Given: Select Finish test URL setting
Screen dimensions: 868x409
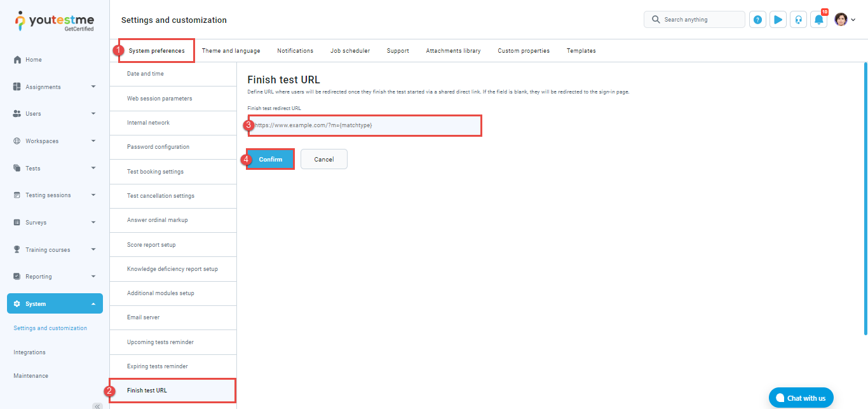Looking at the screenshot, I should pos(173,391).
